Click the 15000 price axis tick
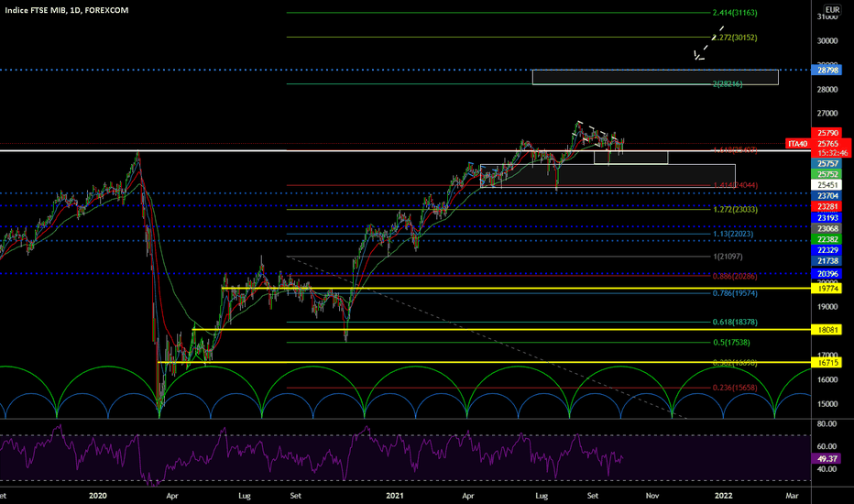Screen dimensions: 854x504 pyautogui.click(x=827, y=404)
